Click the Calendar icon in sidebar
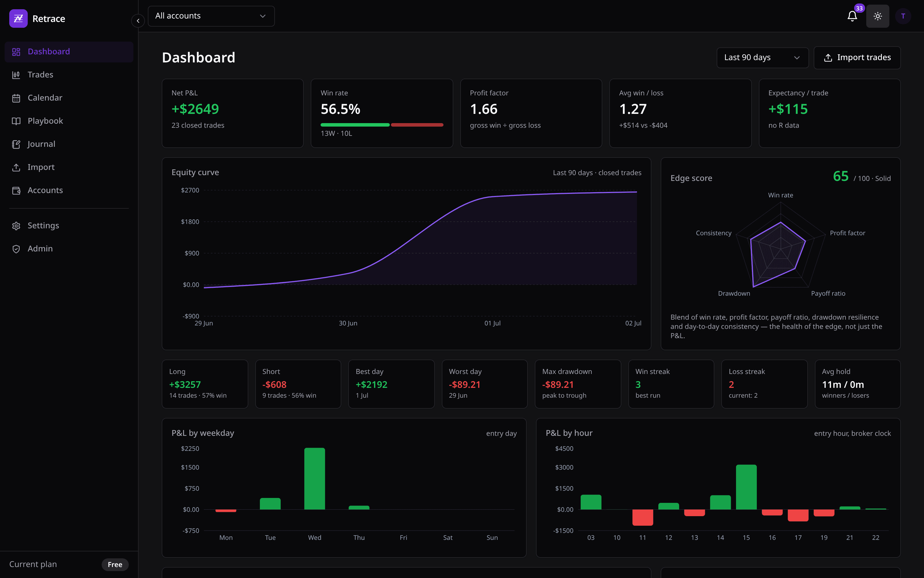Viewport: 924px width, 578px height. click(16, 98)
